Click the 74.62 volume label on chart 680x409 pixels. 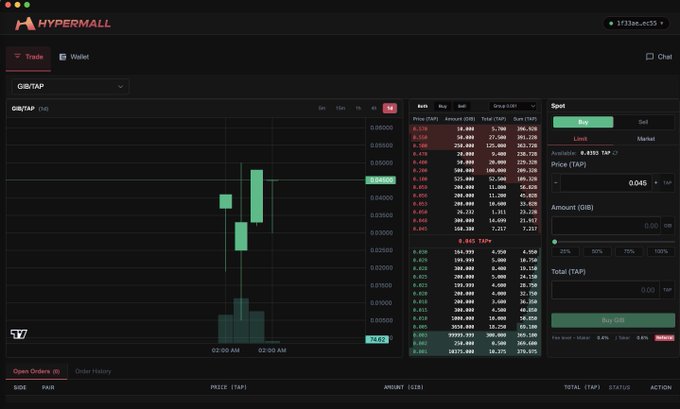[377, 340]
